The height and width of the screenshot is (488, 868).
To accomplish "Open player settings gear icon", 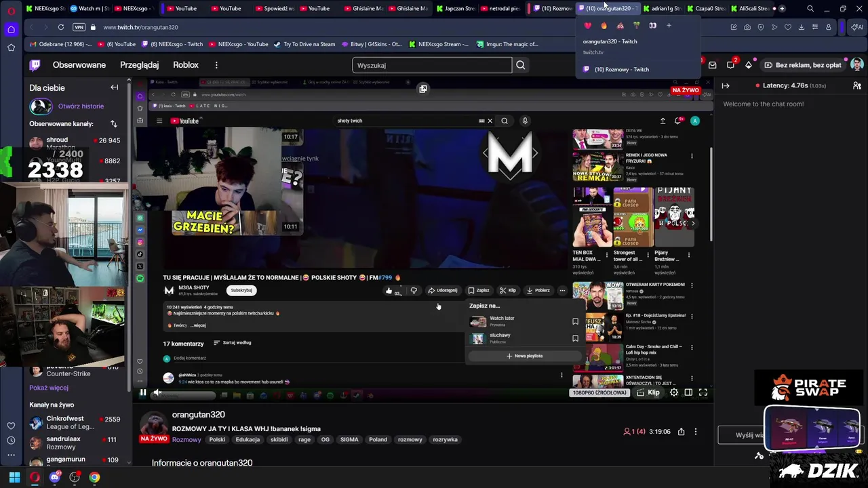I will [x=674, y=392].
